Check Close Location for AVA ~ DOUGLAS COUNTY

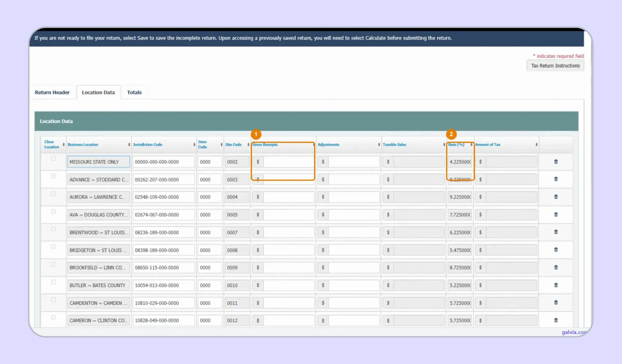pos(53,211)
